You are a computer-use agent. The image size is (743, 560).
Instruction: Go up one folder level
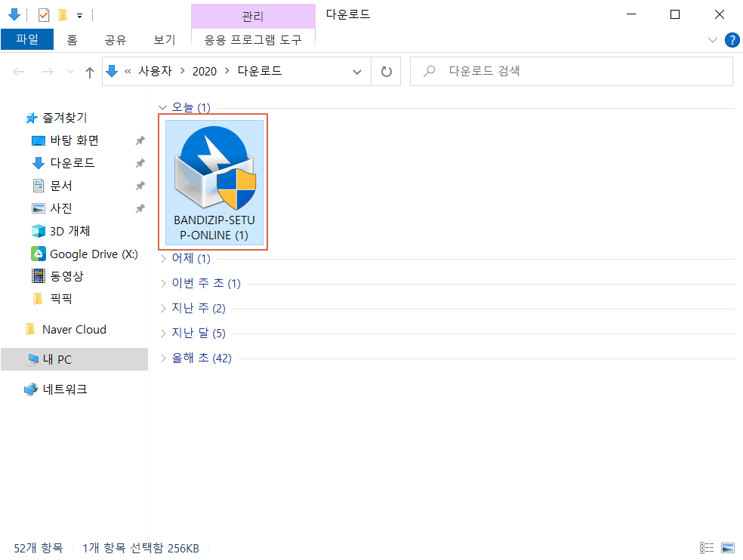click(90, 72)
